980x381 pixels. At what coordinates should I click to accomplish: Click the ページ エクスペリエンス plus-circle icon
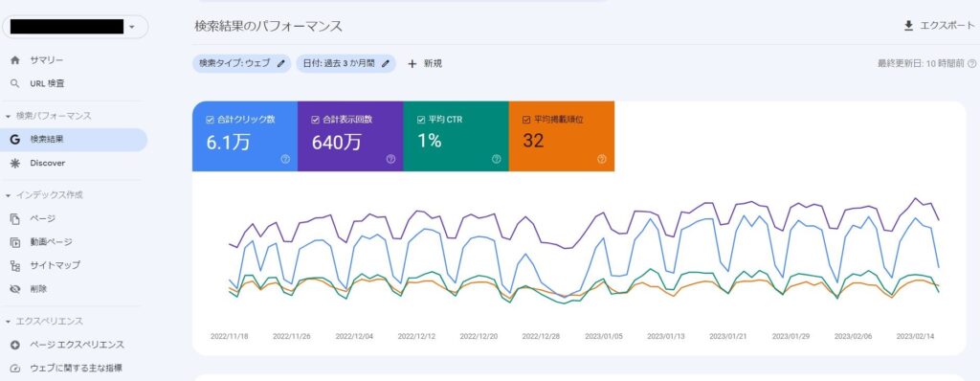[15, 345]
